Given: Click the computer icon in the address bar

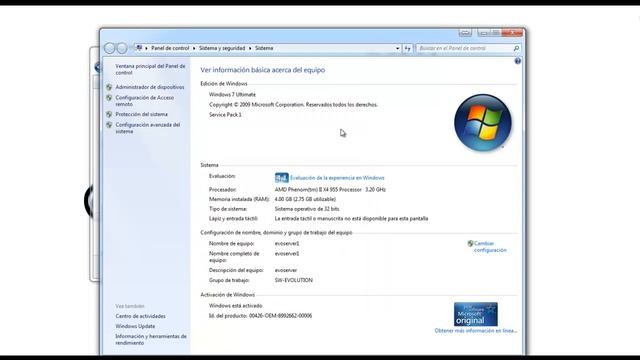Looking at the screenshot, I should pos(139,48).
